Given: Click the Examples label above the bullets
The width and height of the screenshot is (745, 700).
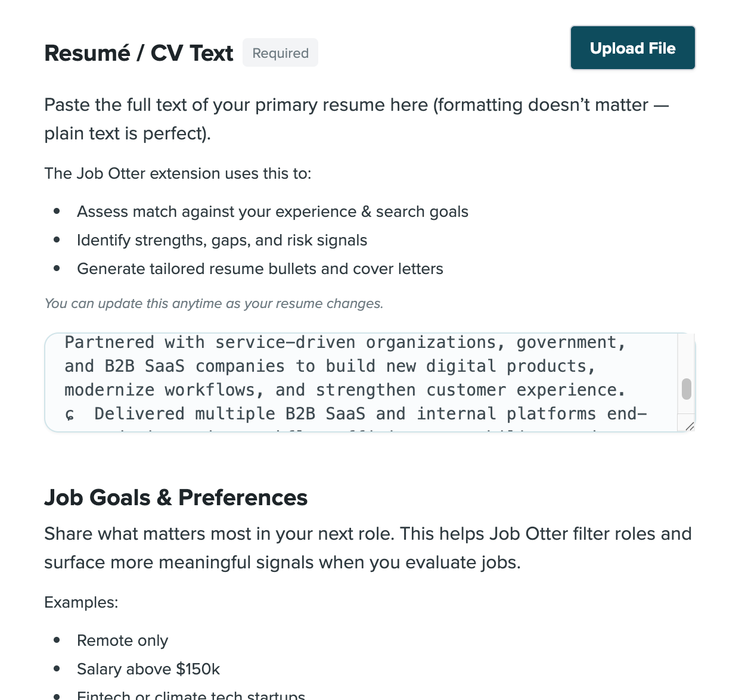Looking at the screenshot, I should click(81, 602).
